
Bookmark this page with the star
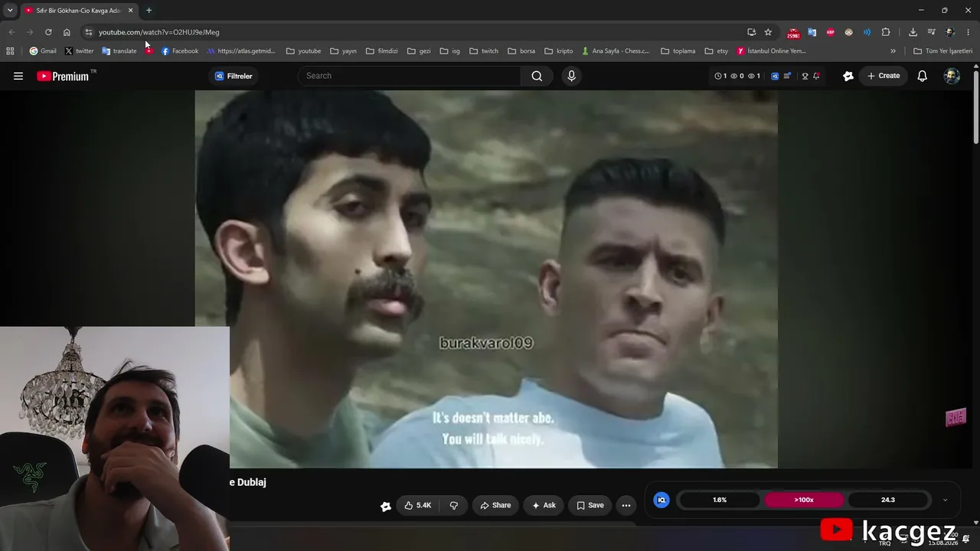click(768, 32)
